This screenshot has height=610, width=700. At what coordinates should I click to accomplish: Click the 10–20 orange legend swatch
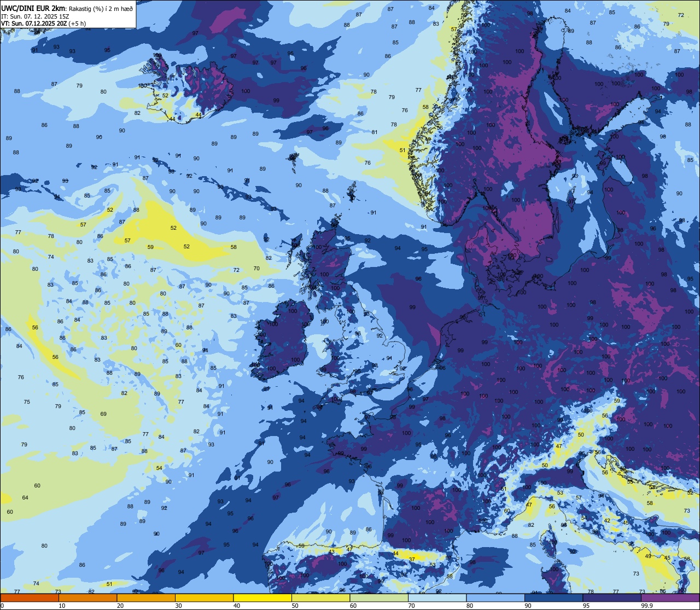(x=87, y=597)
